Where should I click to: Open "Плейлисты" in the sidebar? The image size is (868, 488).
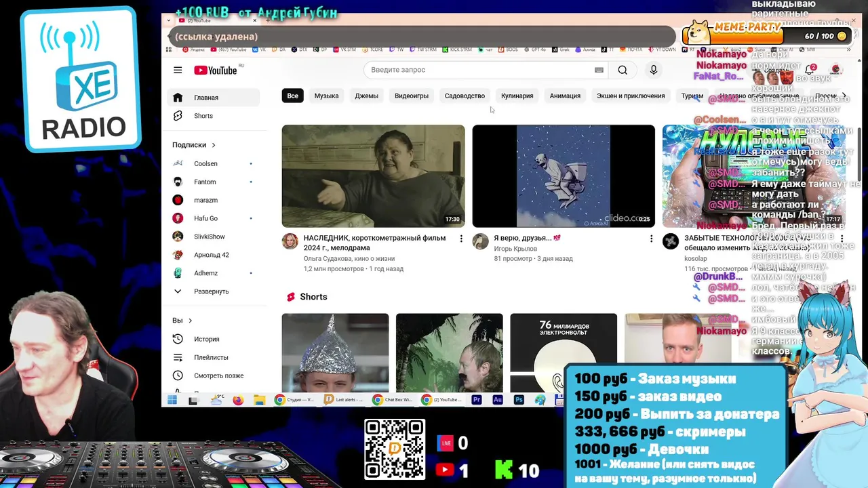coord(213,357)
